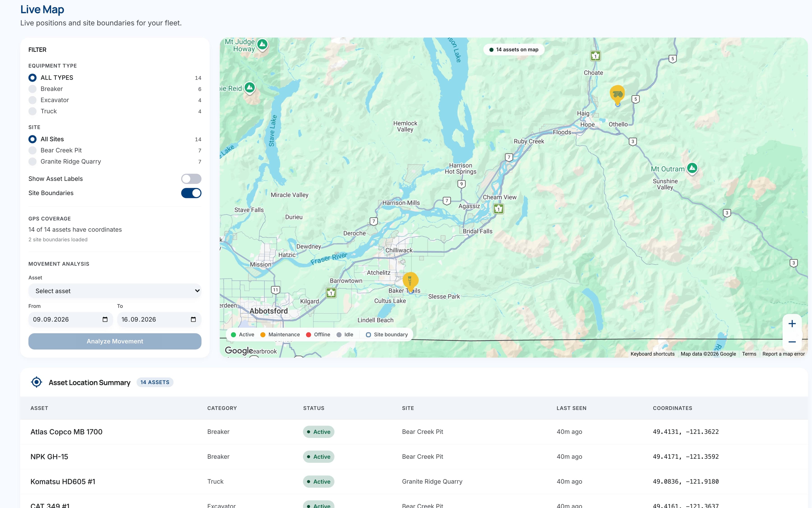Click Highway 11 shield near Abbotsford

[275, 290]
